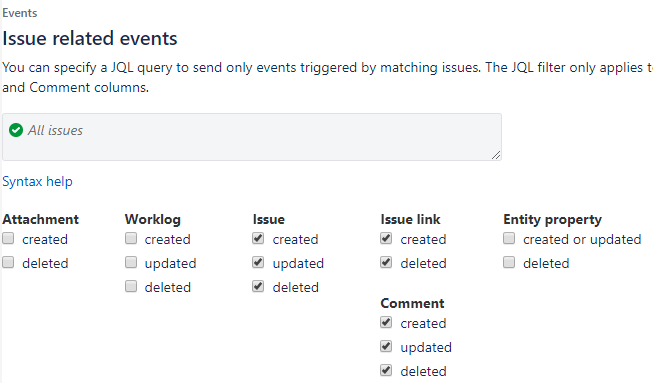Screen dimensions: 653x383
Task: Uncheck Issue link created
Action: [386, 239]
